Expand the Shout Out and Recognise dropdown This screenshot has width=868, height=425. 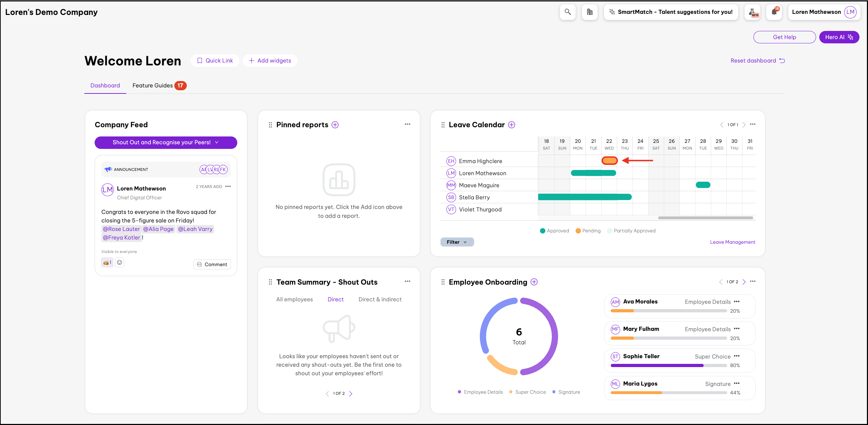pyautogui.click(x=166, y=142)
